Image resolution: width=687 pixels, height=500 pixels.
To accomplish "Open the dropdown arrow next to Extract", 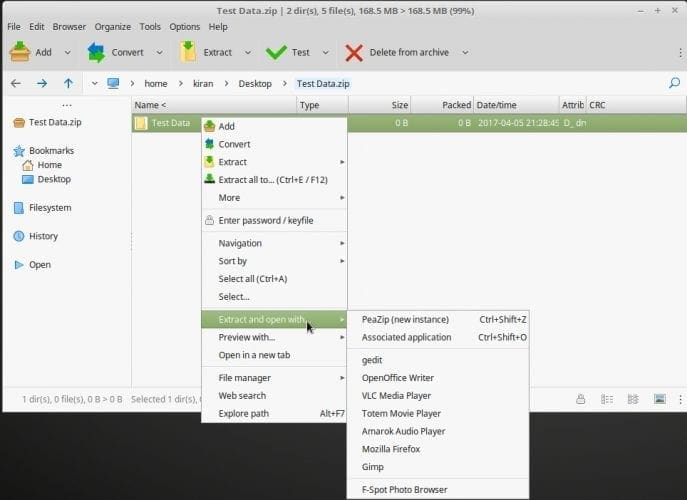I will click(248, 52).
